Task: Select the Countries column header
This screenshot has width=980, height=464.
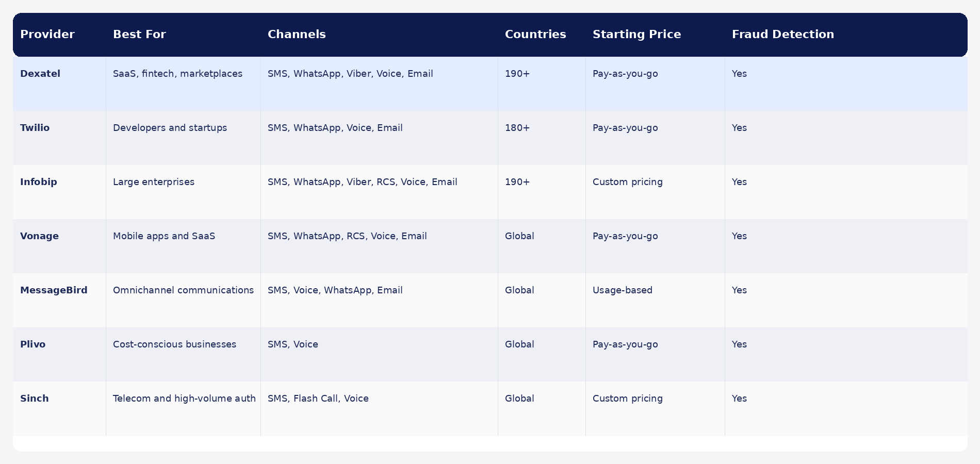Action: tap(535, 35)
